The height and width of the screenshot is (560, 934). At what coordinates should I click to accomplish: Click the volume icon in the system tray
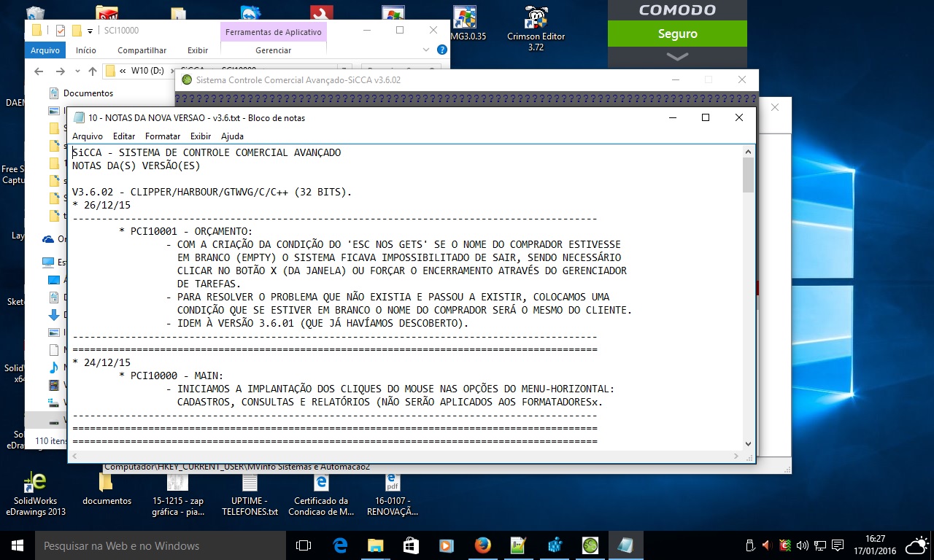(803, 545)
